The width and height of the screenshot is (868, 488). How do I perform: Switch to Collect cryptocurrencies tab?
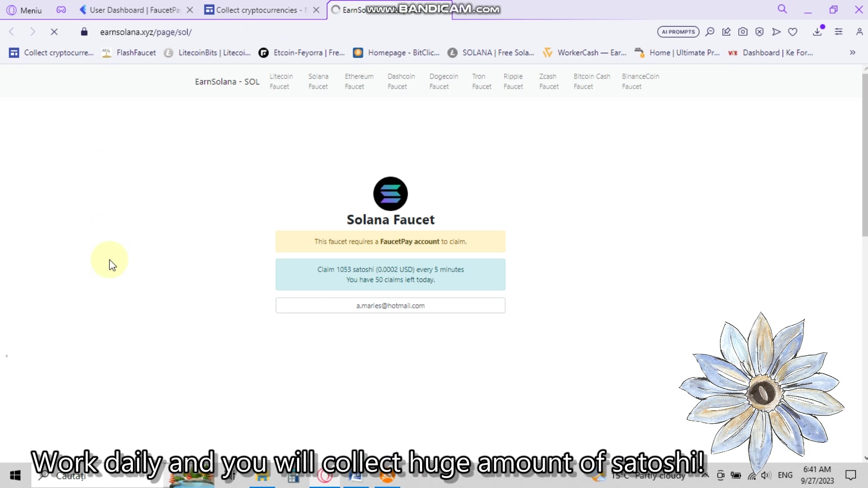pyautogui.click(x=256, y=10)
